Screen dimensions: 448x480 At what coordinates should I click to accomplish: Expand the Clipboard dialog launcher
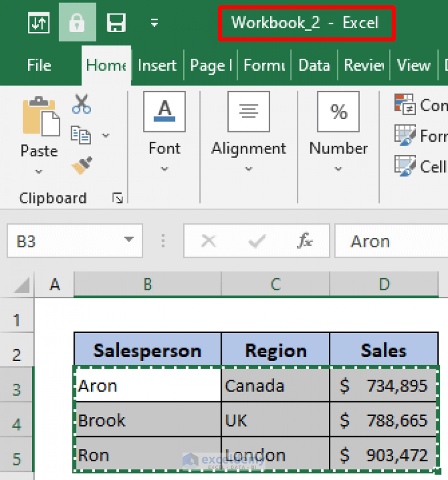point(118,198)
